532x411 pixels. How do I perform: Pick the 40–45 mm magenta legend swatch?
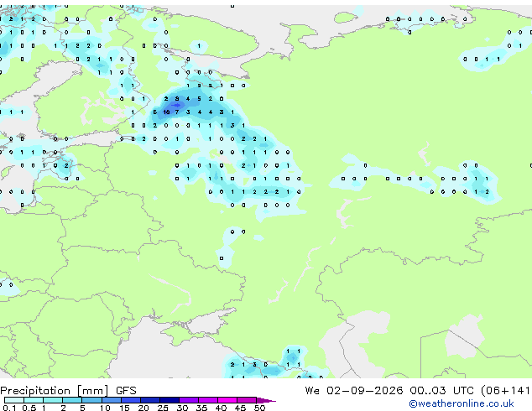pos(227,400)
